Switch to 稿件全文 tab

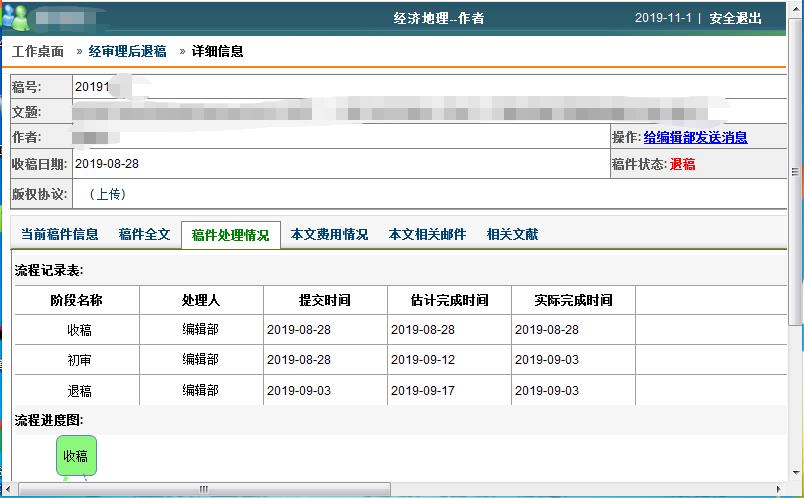pos(144,234)
